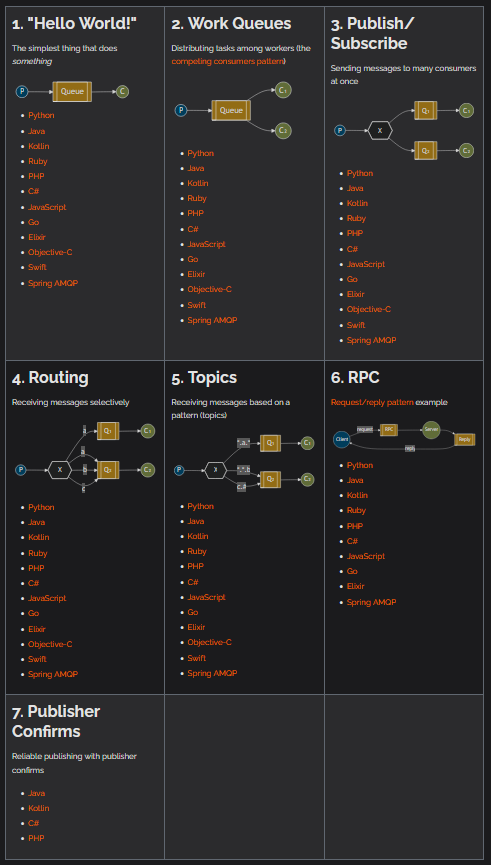Open the competing consumers pattern link
491x865 pixels.
pyautogui.click(x=227, y=61)
